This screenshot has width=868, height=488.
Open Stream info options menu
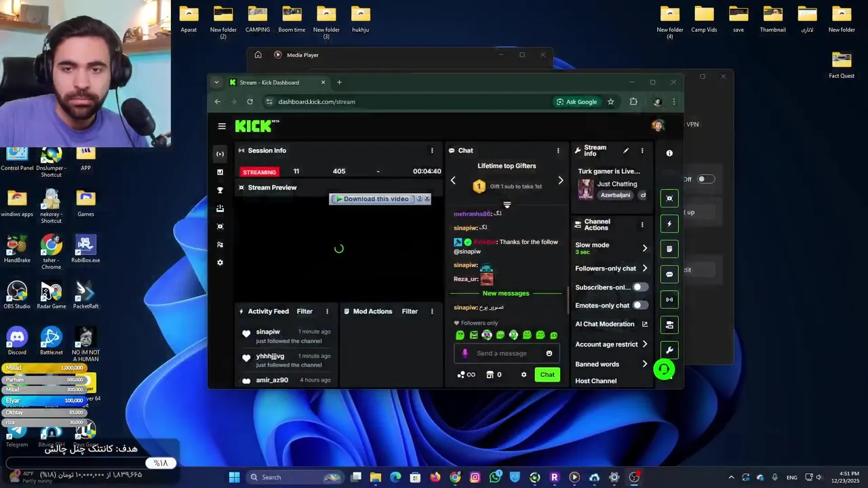(x=642, y=150)
